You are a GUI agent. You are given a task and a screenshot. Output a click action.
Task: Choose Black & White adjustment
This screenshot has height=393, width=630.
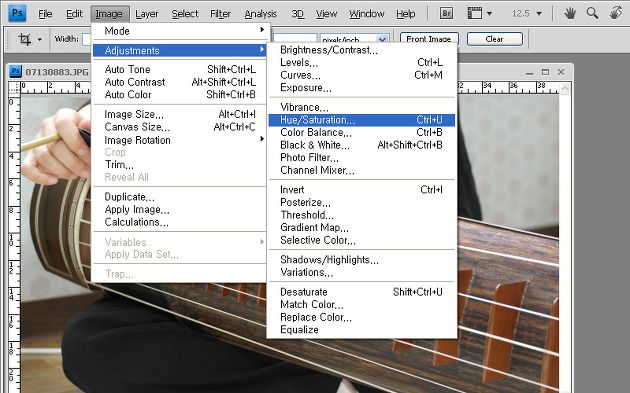tap(362, 145)
